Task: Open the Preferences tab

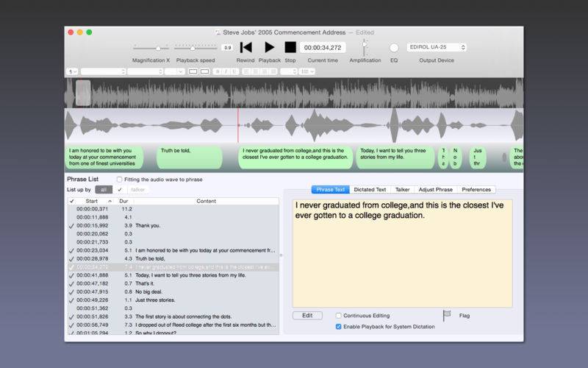Action: [476, 190]
